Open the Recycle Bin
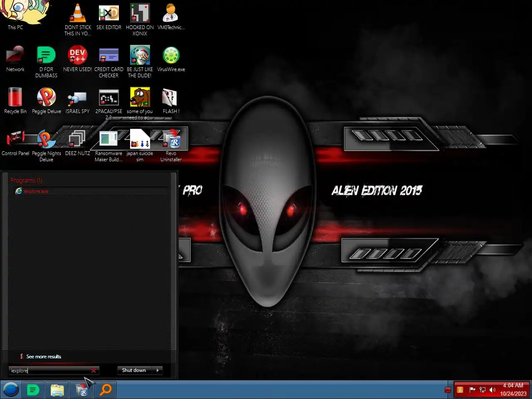Viewport: 532px width, 399px height. (15, 101)
